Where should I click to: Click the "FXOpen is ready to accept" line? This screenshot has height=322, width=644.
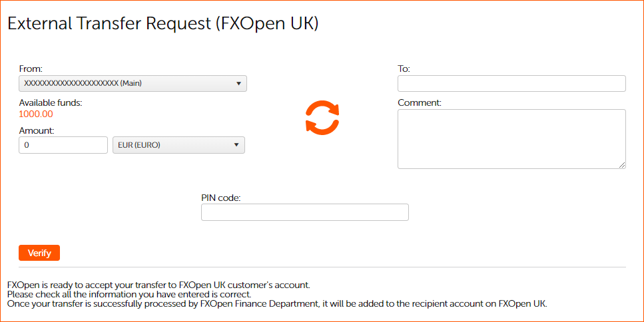159,285
